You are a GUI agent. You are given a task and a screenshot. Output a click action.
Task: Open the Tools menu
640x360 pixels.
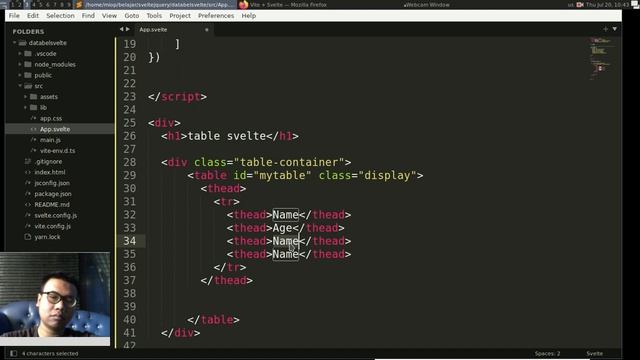tap(154, 16)
